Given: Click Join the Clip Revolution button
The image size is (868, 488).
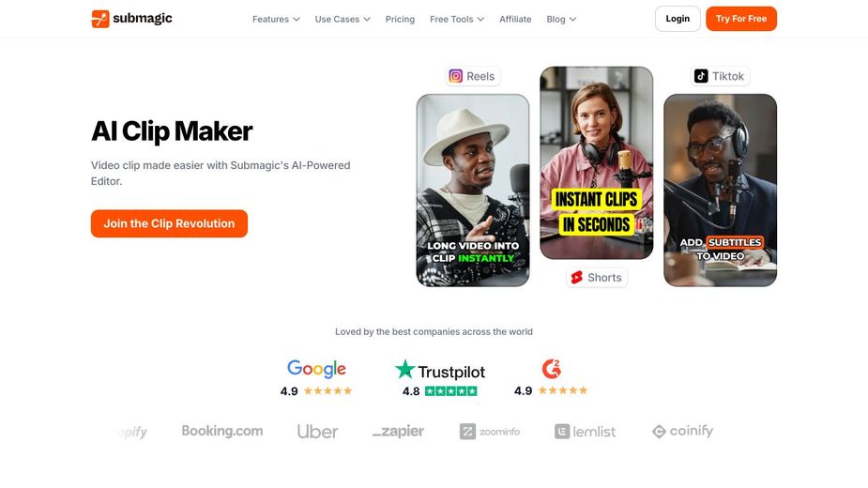Looking at the screenshot, I should (170, 223).
